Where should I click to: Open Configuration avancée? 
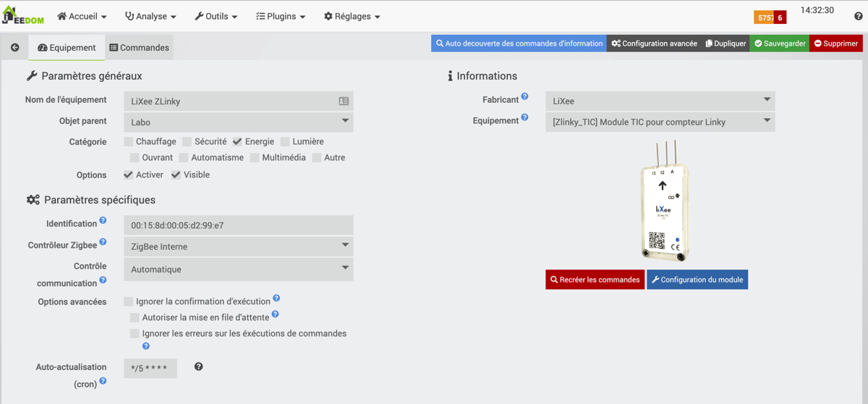tap(655, 43)
